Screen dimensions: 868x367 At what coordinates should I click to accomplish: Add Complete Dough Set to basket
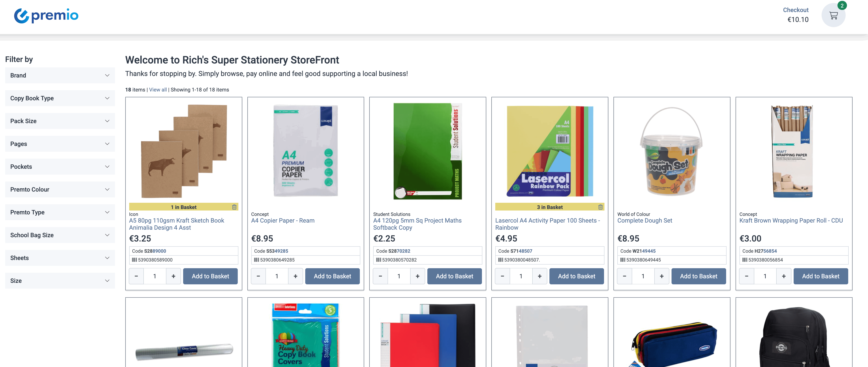pyautogui.click(x=698, y=276)
